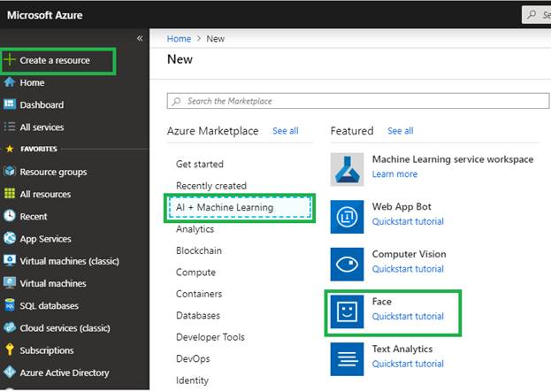Click the magnifier icon in Marketplace search
Viewport: 551px width, 392px height.
[x=176, y=101]
